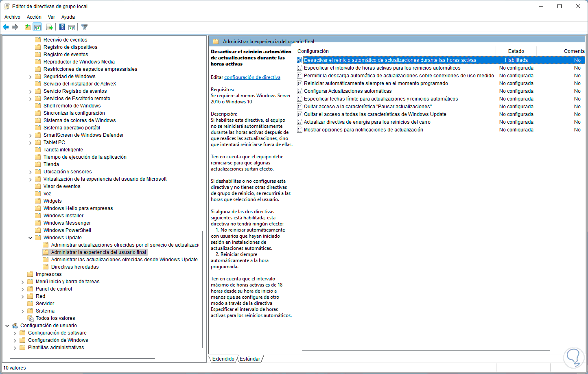Click the 'Configuración de usuario' node icon

click(15, 326)
